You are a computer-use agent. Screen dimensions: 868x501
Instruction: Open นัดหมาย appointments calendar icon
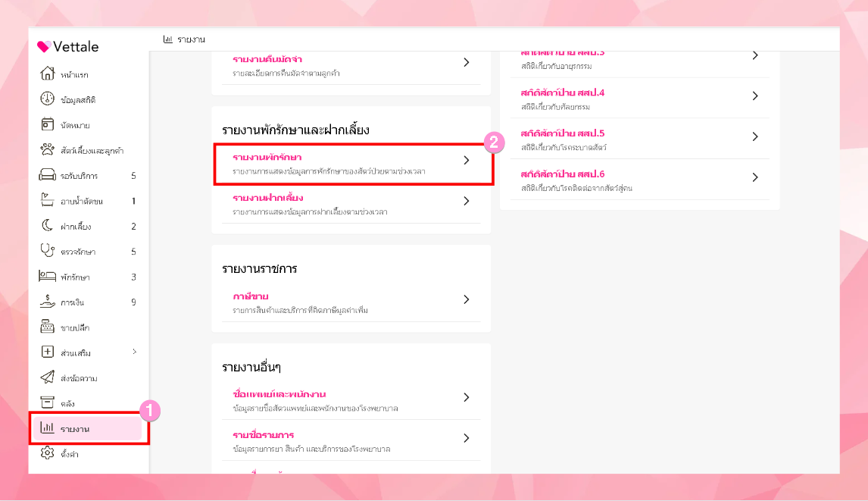click(48, 125)
